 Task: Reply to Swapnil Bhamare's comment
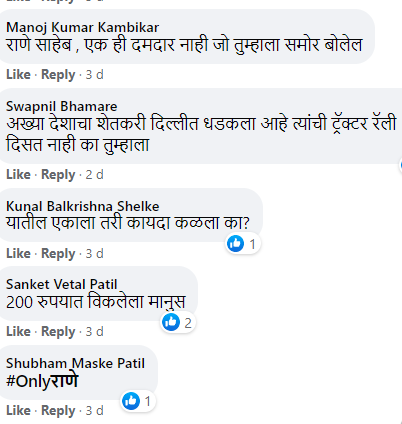[58, 175]
